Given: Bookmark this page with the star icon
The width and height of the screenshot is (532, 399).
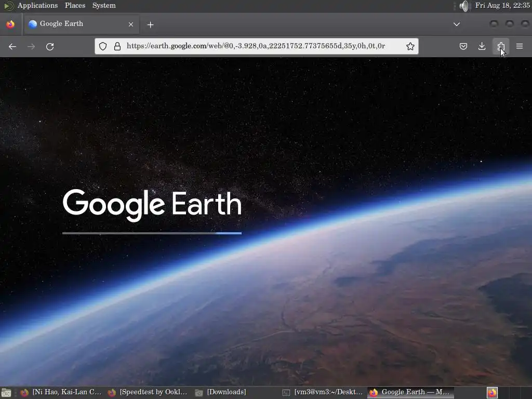Looking at the screenshot, I should pyautogui.click(x=410, y=46).
